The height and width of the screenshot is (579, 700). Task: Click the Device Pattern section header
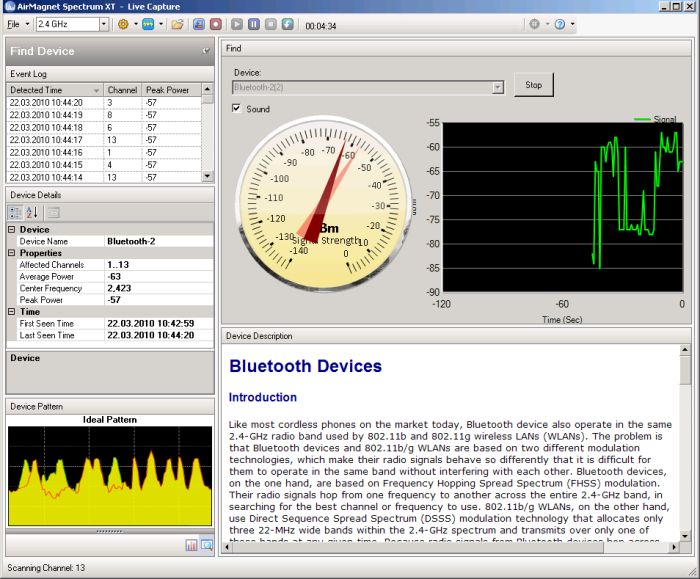click(110, 407)
